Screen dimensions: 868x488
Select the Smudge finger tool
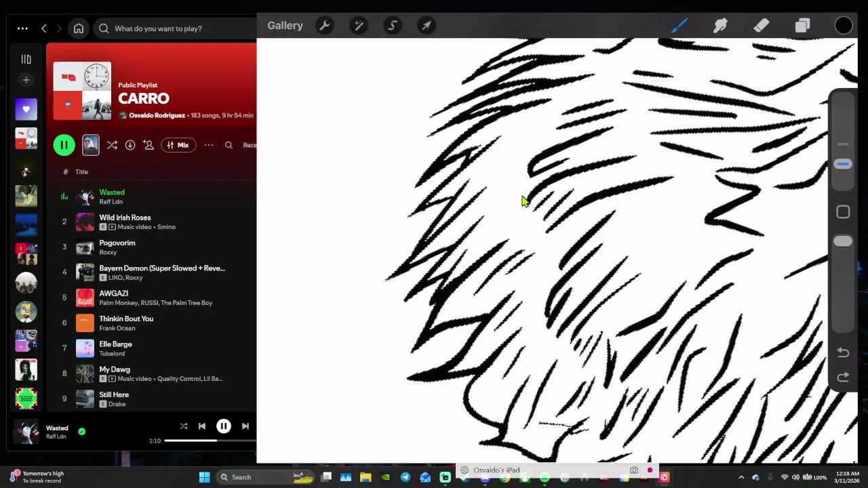[x=720, y=26]
